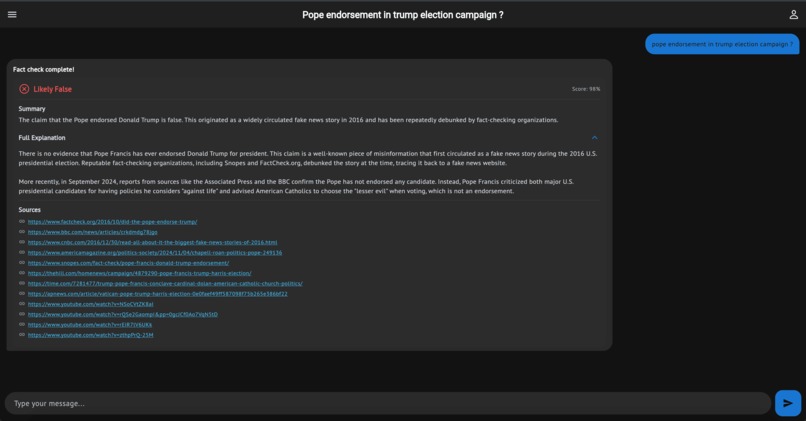Open the hamburger menu
This screenshot has height=421, width=806.
[x=12, y=14]
